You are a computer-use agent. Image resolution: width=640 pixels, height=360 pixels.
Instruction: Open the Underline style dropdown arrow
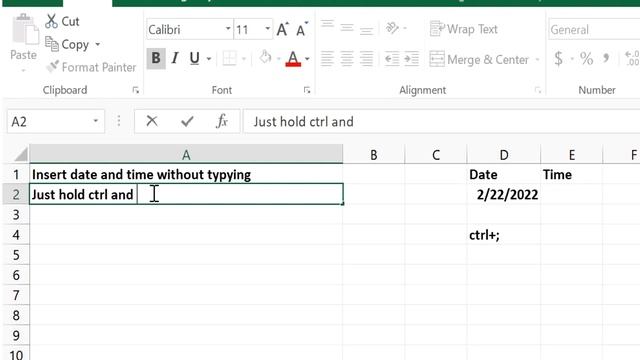click(x=209, y=59)
